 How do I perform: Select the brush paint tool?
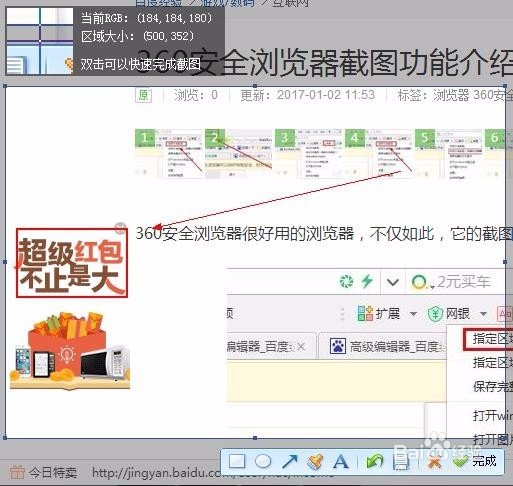coord(315,462)
